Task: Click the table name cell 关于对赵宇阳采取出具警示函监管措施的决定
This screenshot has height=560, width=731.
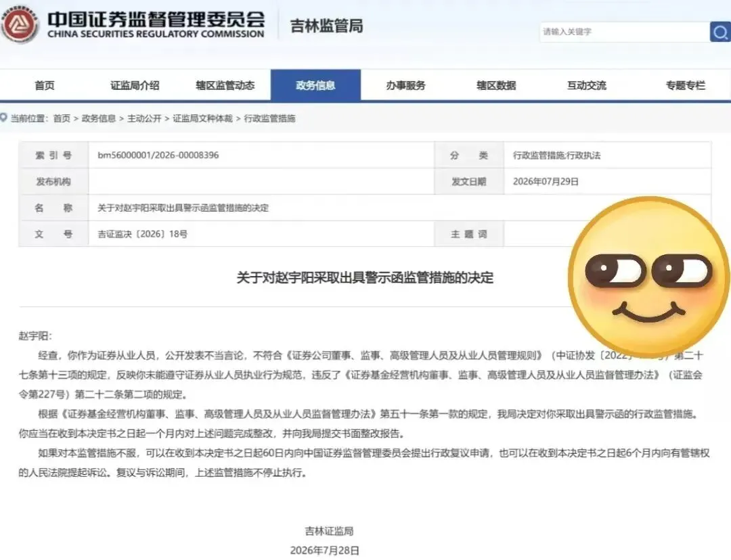Action: (x=183, y=208)
